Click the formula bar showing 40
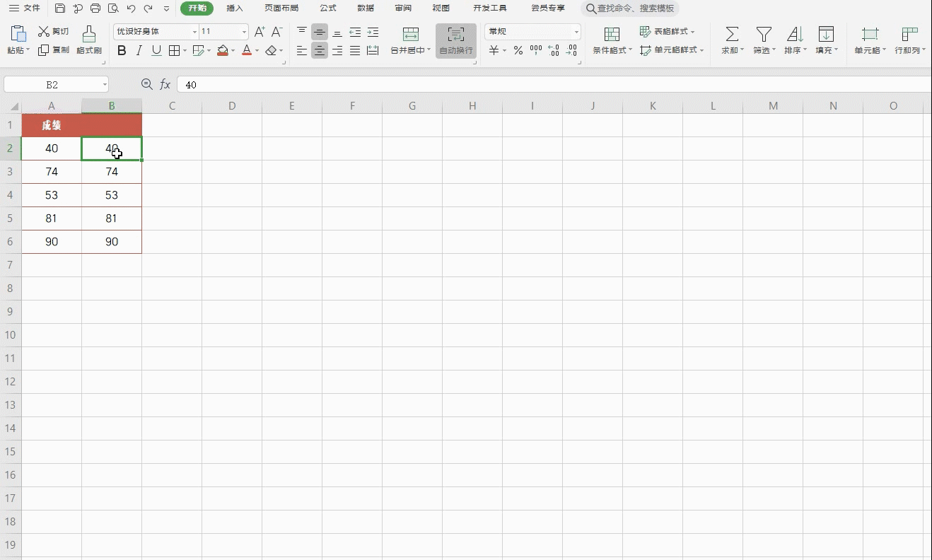This screenshot has width=932, height=560. 554,85
